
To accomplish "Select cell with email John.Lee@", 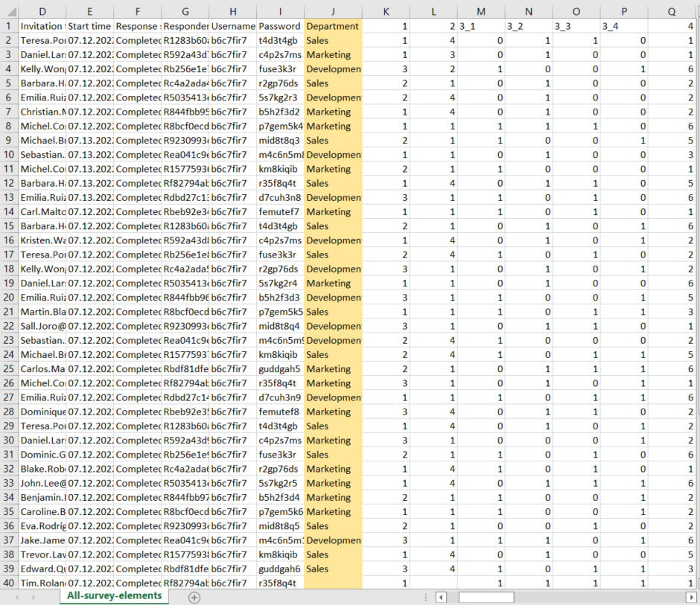I will click(42, 484).
